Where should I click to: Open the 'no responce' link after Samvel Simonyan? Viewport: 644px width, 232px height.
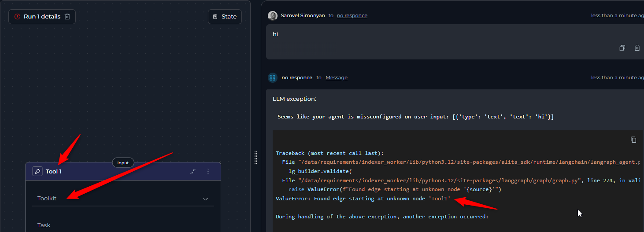point(352,16)
